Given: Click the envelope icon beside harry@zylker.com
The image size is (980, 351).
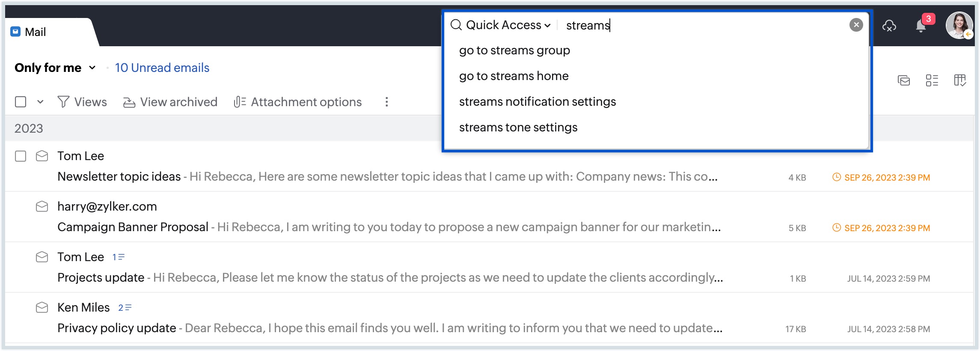Looking at the screenshot, I should point(42,207).
